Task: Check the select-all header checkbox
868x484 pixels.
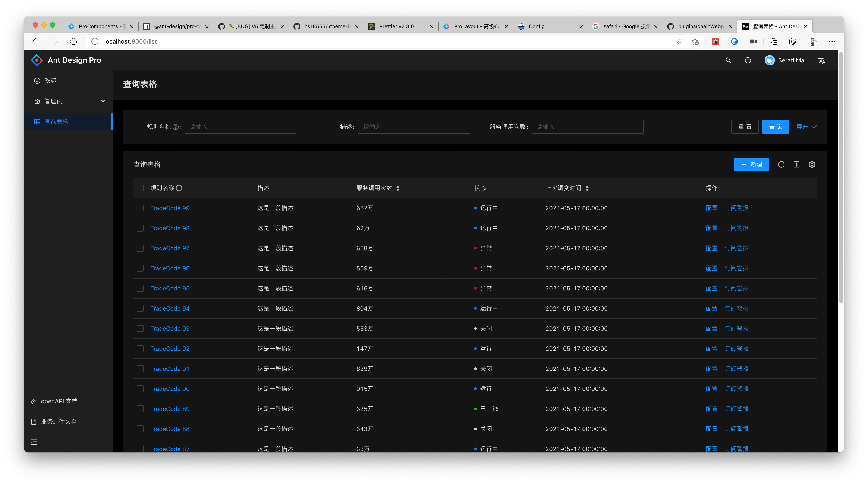Action: 140,188
